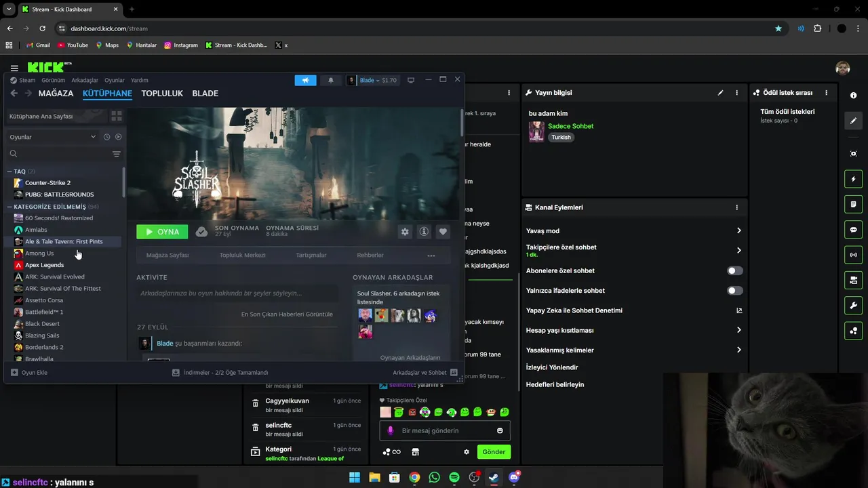868x488 pixels.
Task: Click Sadece Sohbet category link
Action: click(570, 126)
